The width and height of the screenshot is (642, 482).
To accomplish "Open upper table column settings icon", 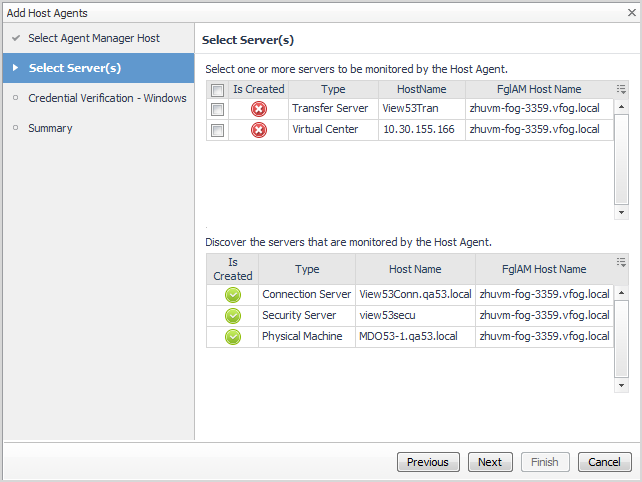I will 621,89.
